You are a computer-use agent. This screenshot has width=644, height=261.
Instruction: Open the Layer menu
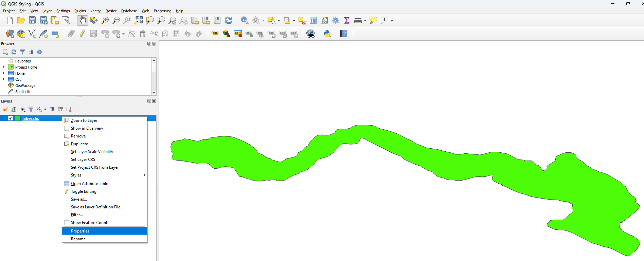click(47, 11)
